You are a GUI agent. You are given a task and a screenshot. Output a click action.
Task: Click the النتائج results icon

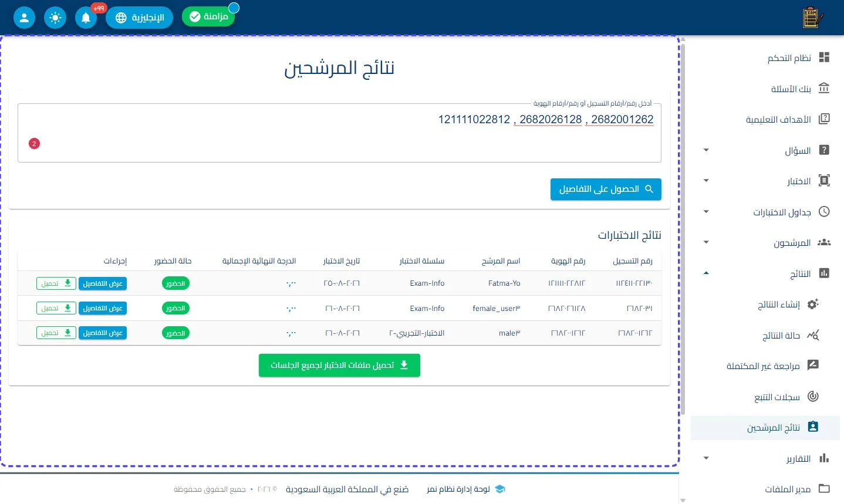[824, 273]
